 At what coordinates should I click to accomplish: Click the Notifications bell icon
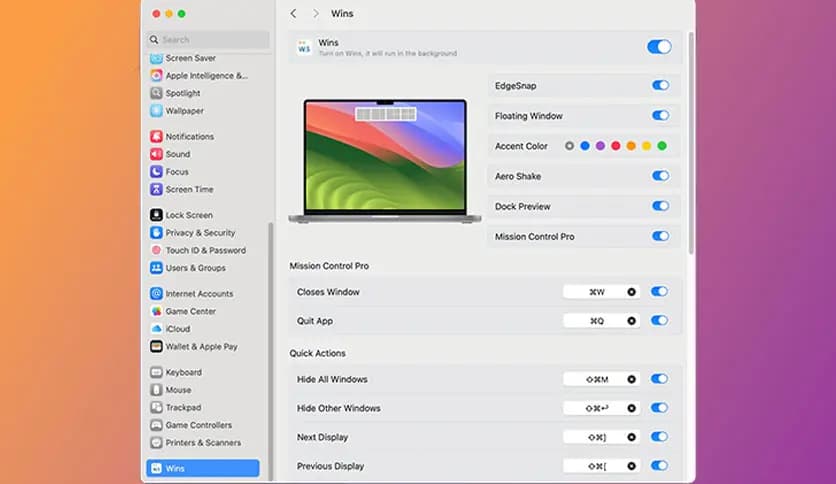[x=156, y=136]
